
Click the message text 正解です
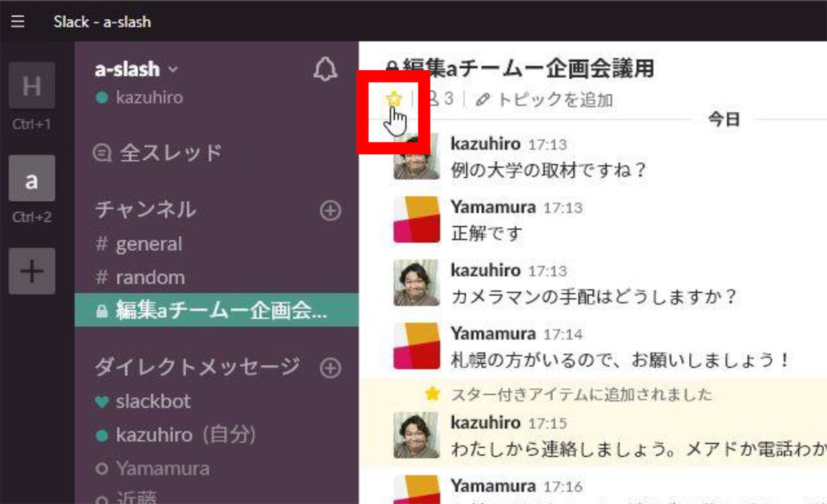coord(487,233)
